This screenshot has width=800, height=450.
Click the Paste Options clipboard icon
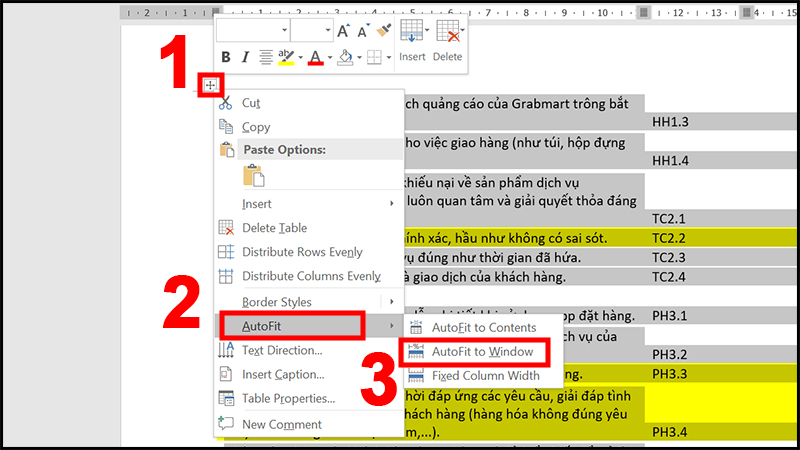point(254,176)
